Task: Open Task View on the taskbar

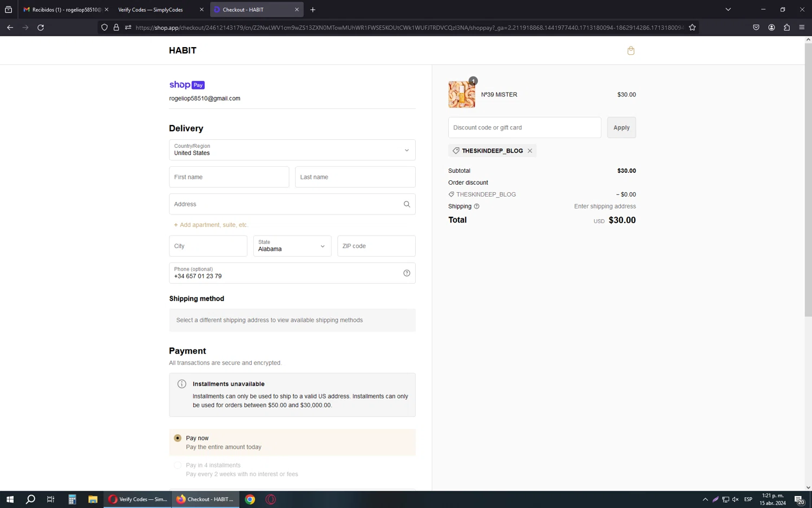Action: [x=51, y=499]
